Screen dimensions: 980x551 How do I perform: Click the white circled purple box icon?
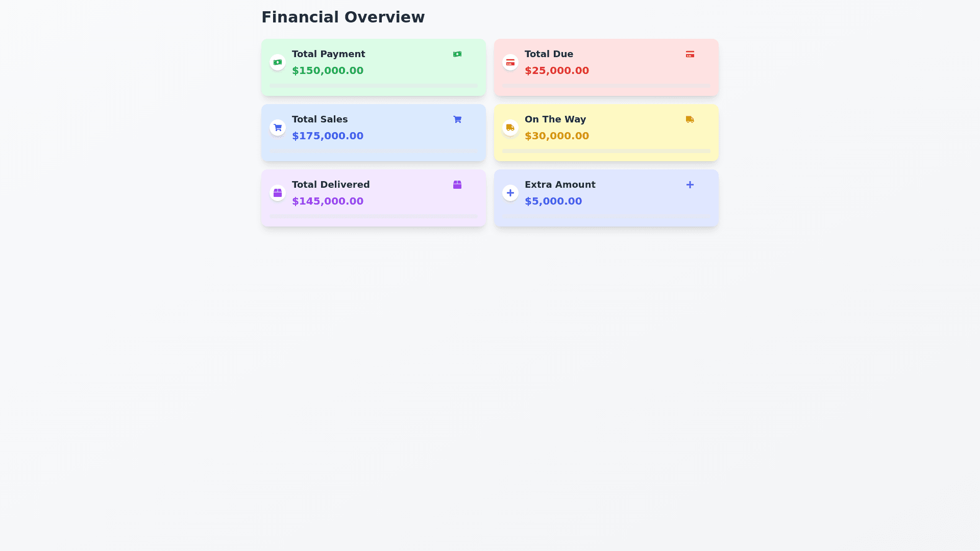278,193
